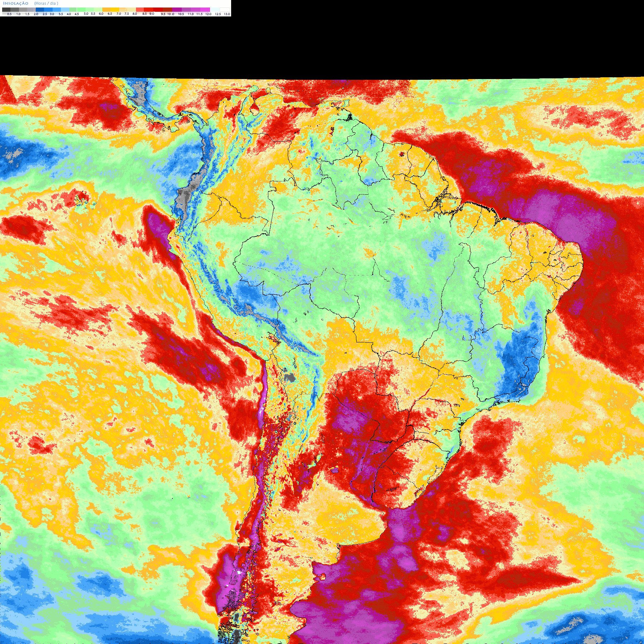Image resolution: width=644 pixels, height=644 pixels.
Task: Click the 8.0 legend value
Action: pyautogui.click(x=135, y=14)
